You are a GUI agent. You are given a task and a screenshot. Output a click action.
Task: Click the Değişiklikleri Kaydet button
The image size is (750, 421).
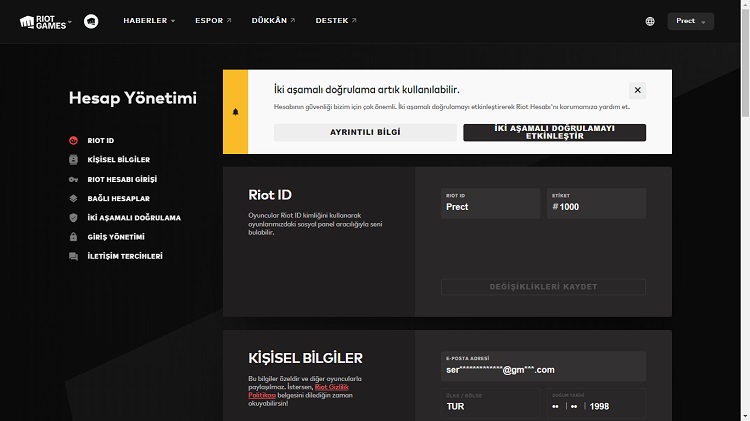(543, 287)
